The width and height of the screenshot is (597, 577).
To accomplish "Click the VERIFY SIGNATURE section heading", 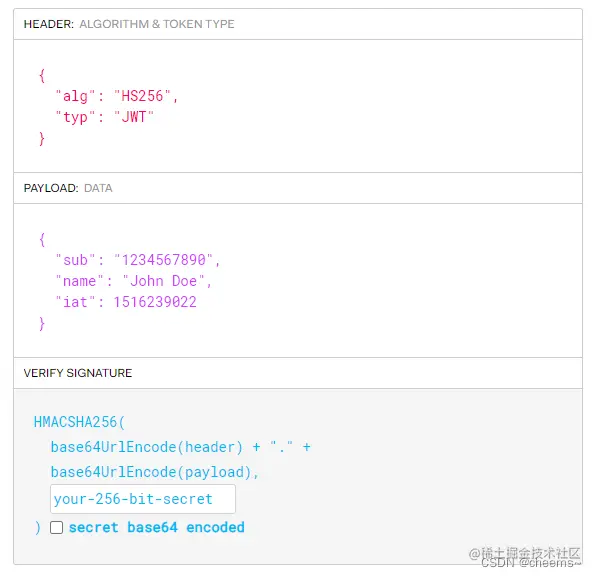I will (78, 373).
